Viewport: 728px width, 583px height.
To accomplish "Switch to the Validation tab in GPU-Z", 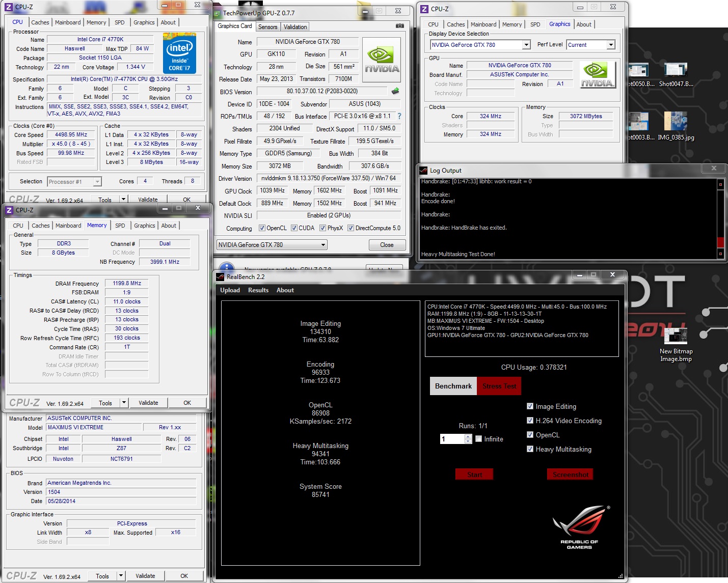I will click(295, 27).
